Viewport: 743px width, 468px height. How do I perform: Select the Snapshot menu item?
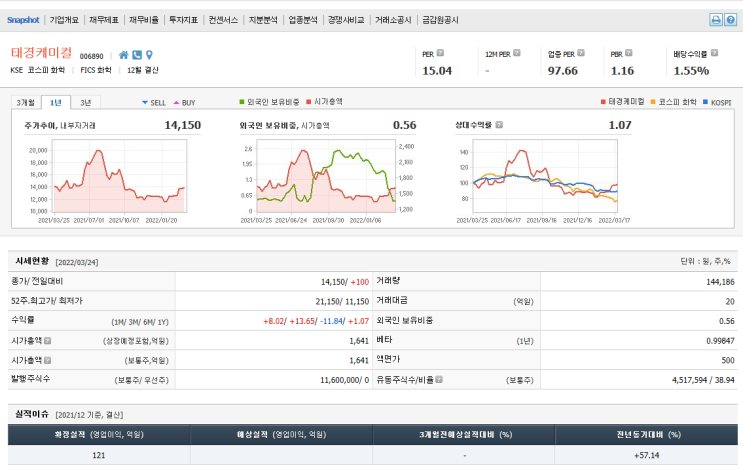23,20
